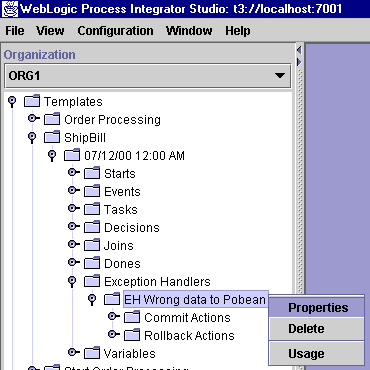Image resolution: width=370 pixels, height=370 pixels.
Task: Select the Templates tree label
Action: pyautogui.click(x=73, y=101)
